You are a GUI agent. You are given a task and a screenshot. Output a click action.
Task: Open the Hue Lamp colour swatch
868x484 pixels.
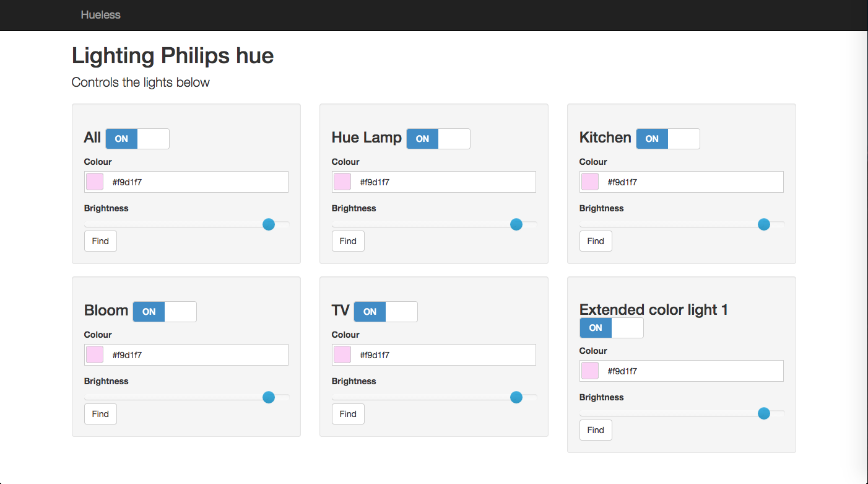pos(342,182)
